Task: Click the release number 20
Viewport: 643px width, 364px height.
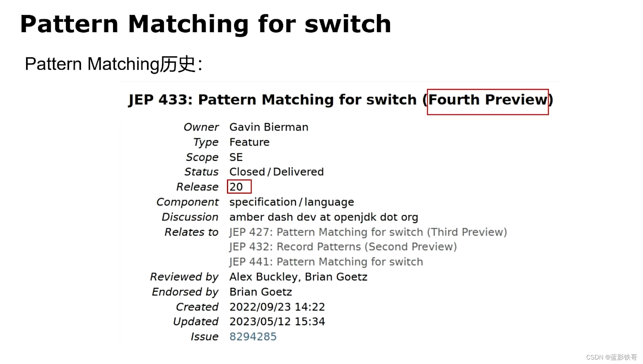Action: coord(236,187)
